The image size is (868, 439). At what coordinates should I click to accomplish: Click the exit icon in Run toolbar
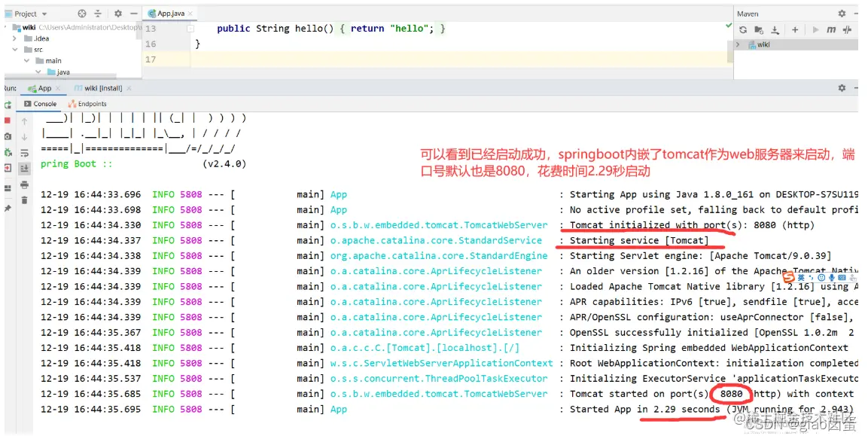[8, 168]
